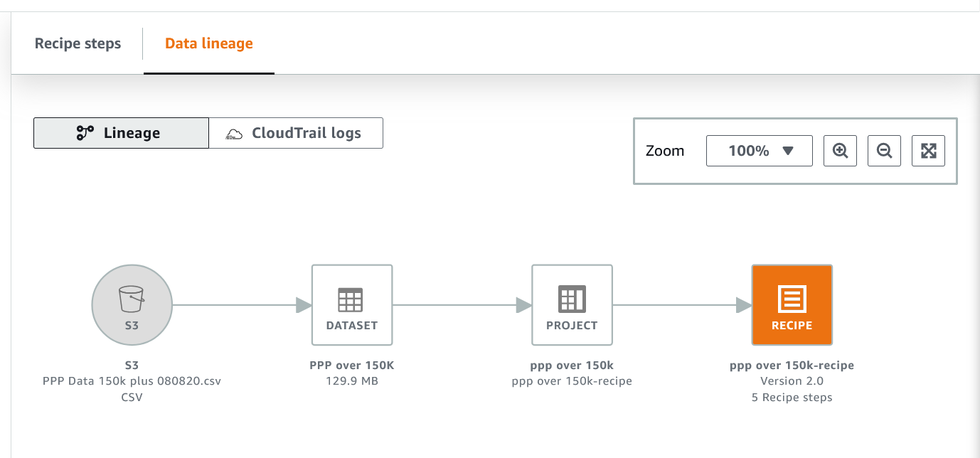Screen dimensions: 980x458
Task: Open the Recipe steps tab
Action: pyautogui.click(x=78, y=43)
